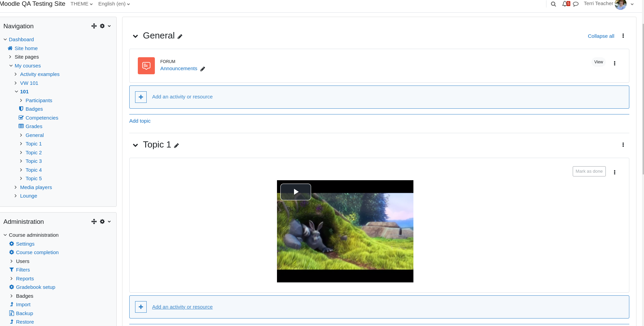Collapse the General section chevron
This screenshot has width=644, height=326.
coord(135,36)
